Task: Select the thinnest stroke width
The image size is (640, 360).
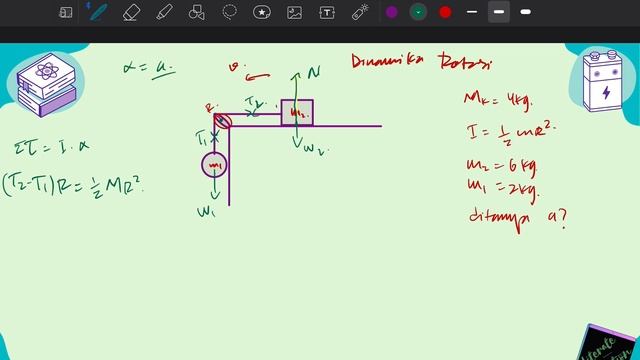Action: [x=472, y=12]
